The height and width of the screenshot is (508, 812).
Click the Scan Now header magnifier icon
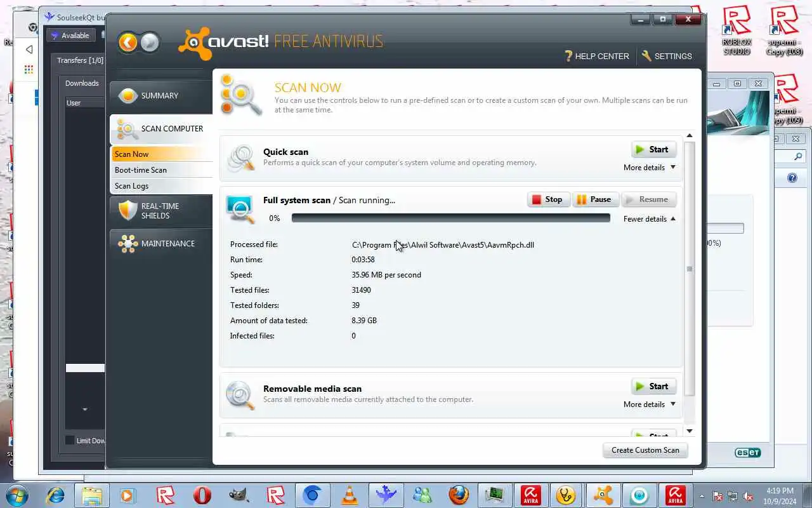pyautogui.click(x=241, y=95)
